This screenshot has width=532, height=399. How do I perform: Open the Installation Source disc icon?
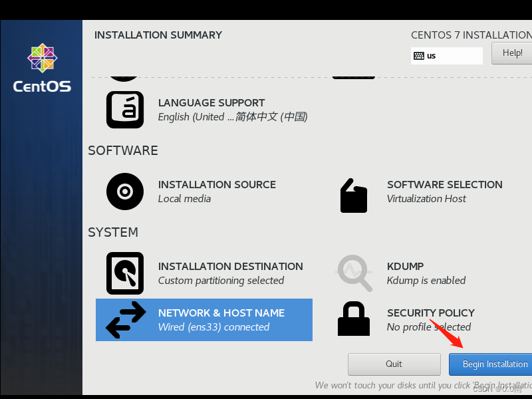[x=125, y=192]
